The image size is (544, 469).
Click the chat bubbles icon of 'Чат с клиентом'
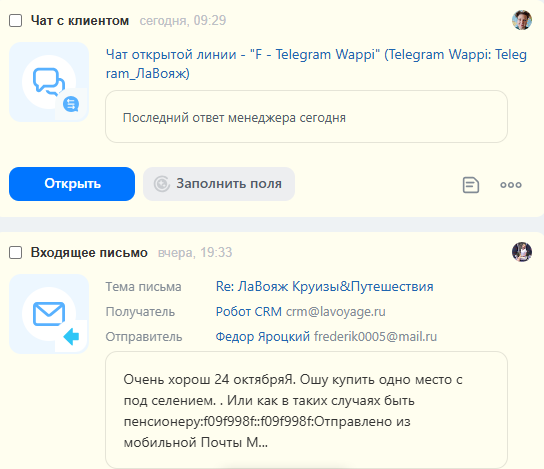(x=49, y=82)
